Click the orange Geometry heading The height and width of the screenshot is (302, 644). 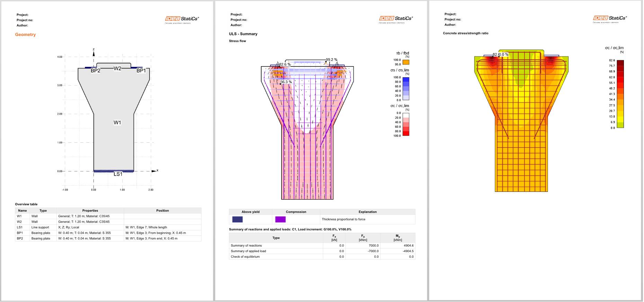(25, 35)
